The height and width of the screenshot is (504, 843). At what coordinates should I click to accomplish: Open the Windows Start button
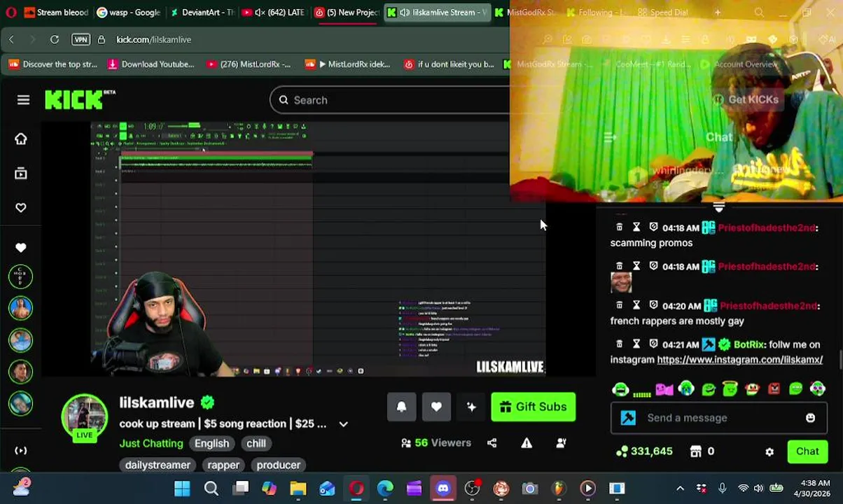[x=182, y=489]
